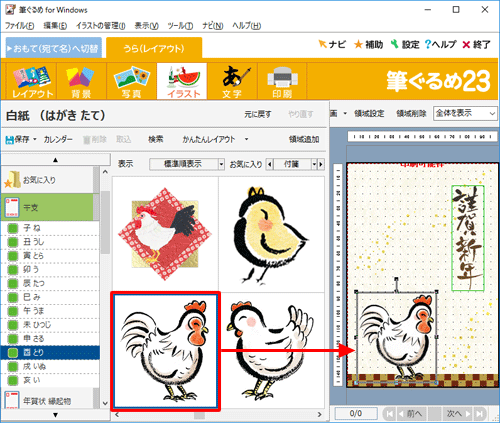500x423 pixels.
Task: Select the うら(レイアウト) tab
Action: click(154, 49)
